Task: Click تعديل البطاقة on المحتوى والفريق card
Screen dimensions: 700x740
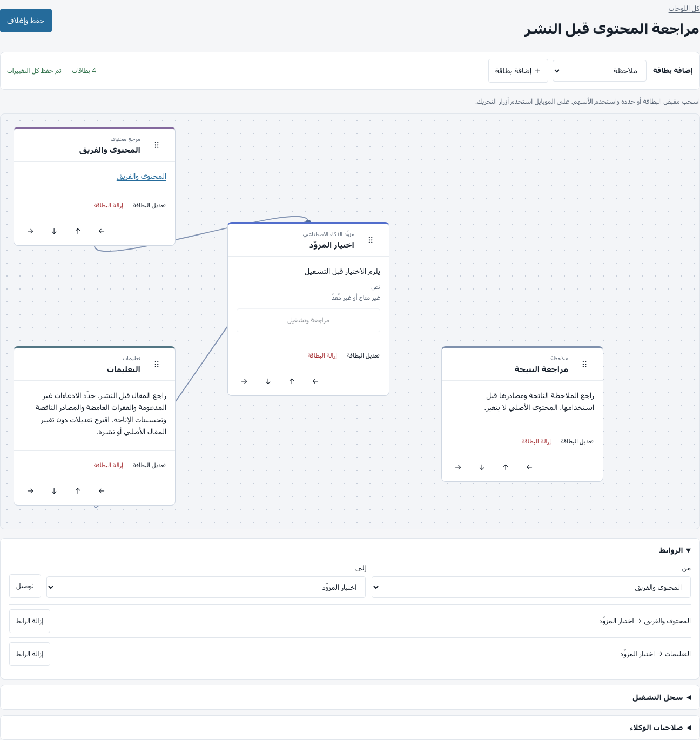Action: click(149, 205)
